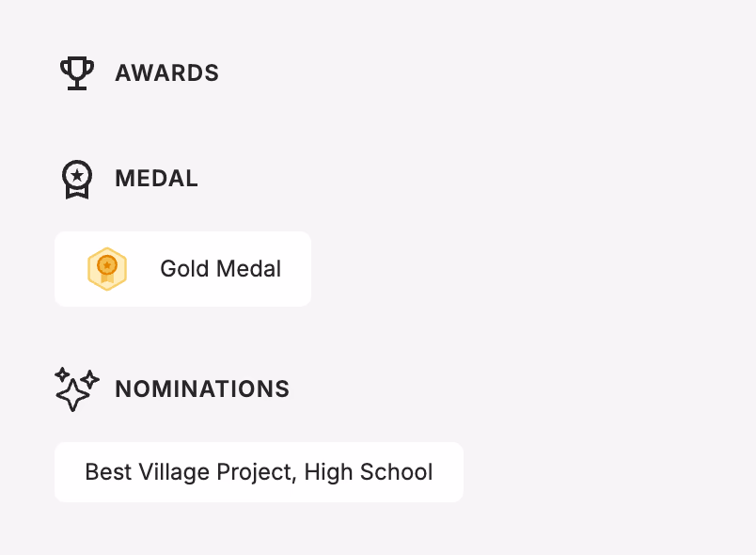
Task: Select the MEDAL section heading
Action: click(x=156, y=179)
